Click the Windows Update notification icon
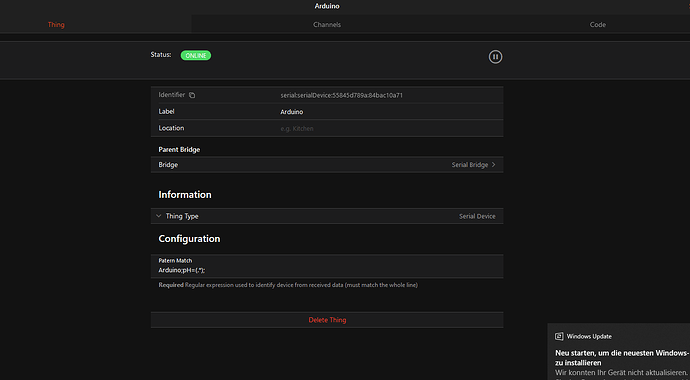This screenshot has width=690, height=380. (559, 336)
